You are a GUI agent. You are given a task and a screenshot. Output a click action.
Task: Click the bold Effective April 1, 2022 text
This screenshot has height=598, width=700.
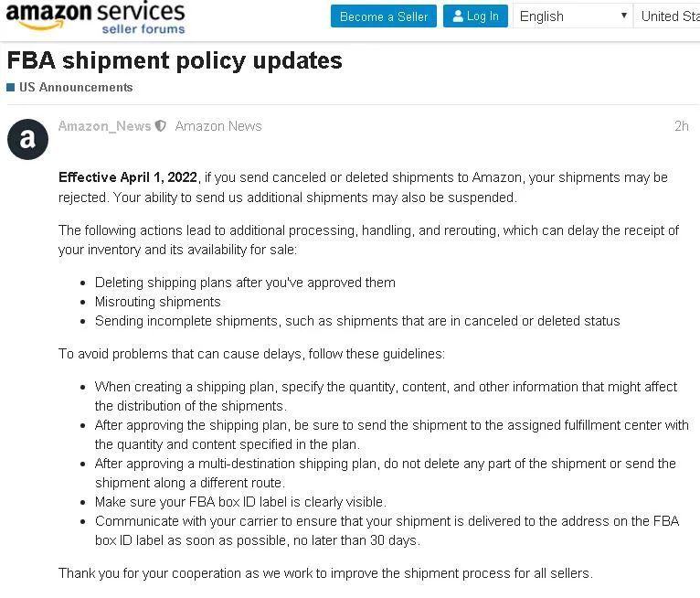(x=127, y=177)
